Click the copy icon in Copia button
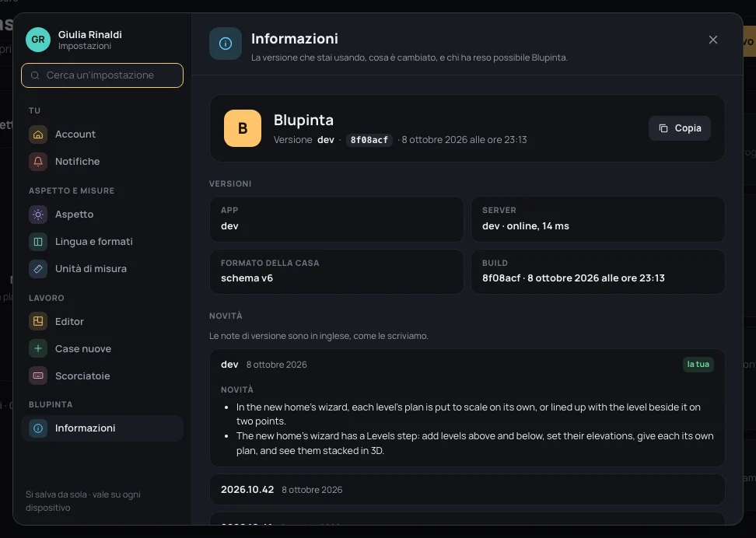This screenshot has width=756, height=538. (x=663, y=128)
